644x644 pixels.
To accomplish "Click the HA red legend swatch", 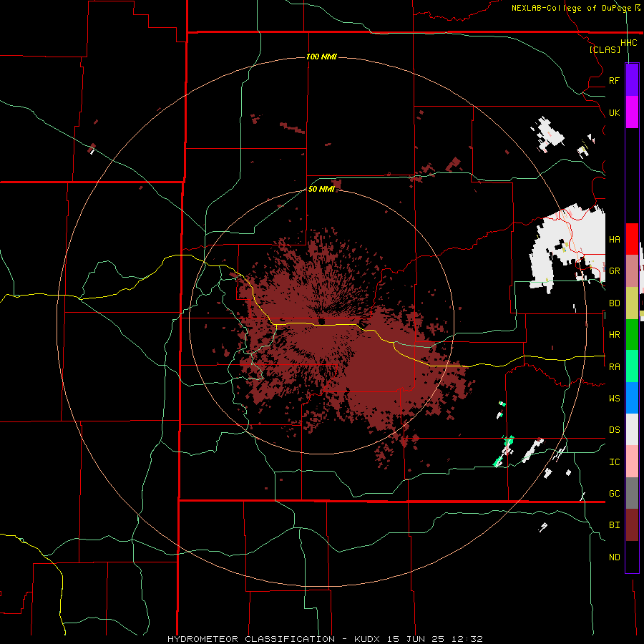I will 632,239.
